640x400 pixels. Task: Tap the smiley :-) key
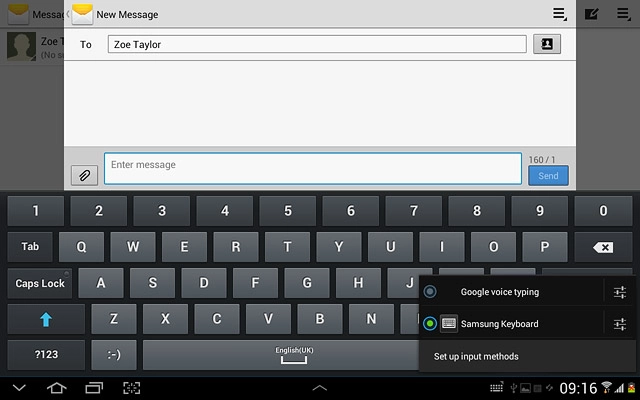click(x=114, y=355)
